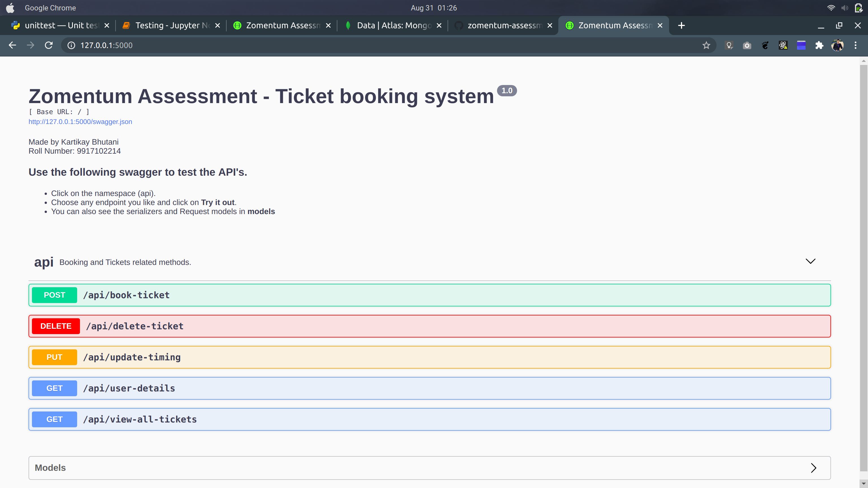The width and height of the screenshot is (868, 488).
Task: Open the swagger.json link
Action: [x=80, y=122]
